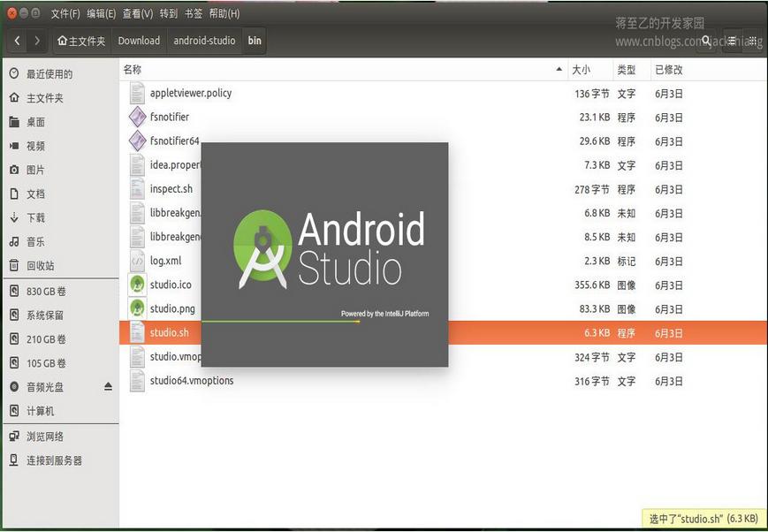Open the 查看(V) menu

138,14
